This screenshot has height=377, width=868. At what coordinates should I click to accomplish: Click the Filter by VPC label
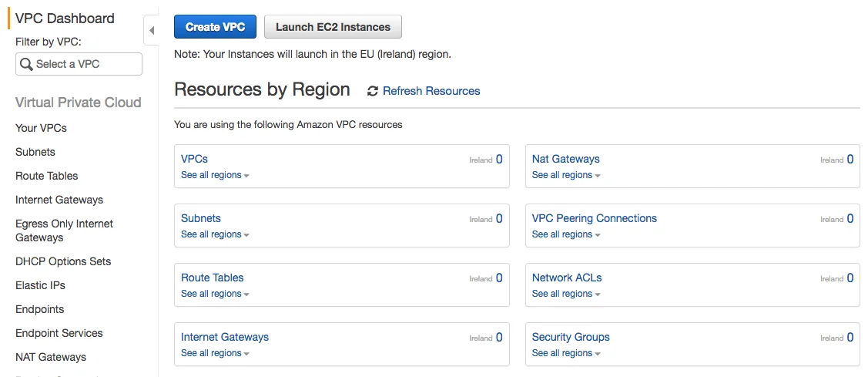49,42
